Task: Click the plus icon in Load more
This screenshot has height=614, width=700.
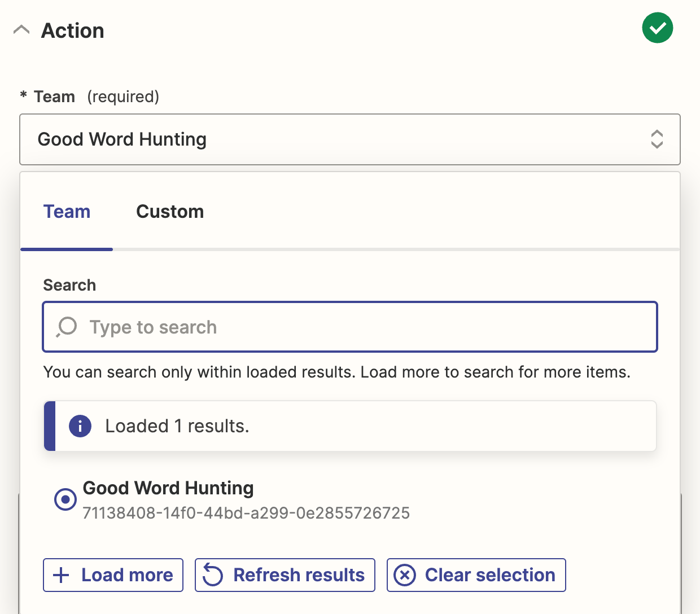Action: [x=61, y=575]
